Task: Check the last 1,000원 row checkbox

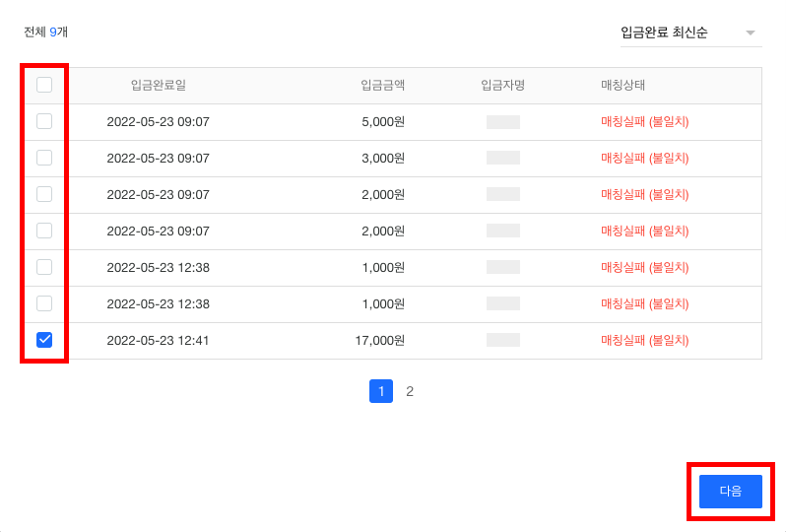Action: [44, 303]
